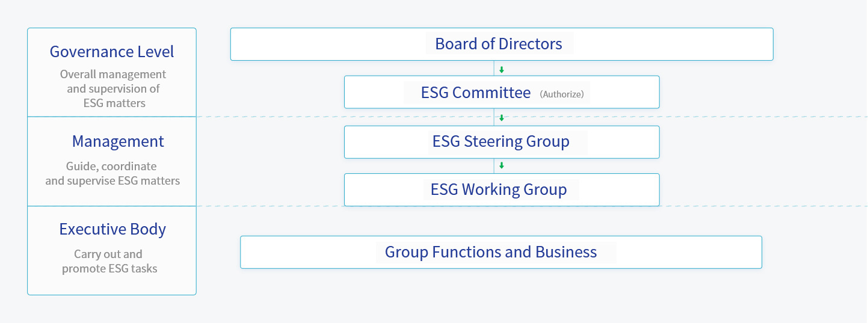Click green arrow below ESG Committee
Image resolution: width=868 pixels, height=323 pixels.
502,118
